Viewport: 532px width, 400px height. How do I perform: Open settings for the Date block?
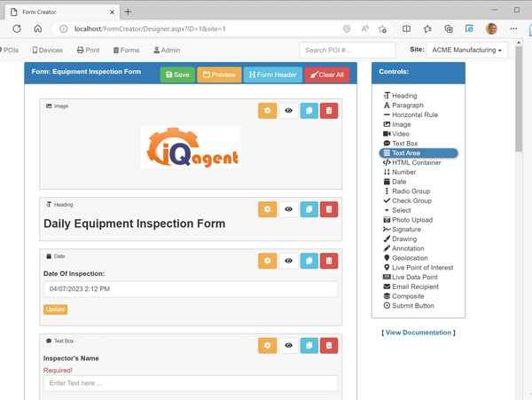coord(268,261)
